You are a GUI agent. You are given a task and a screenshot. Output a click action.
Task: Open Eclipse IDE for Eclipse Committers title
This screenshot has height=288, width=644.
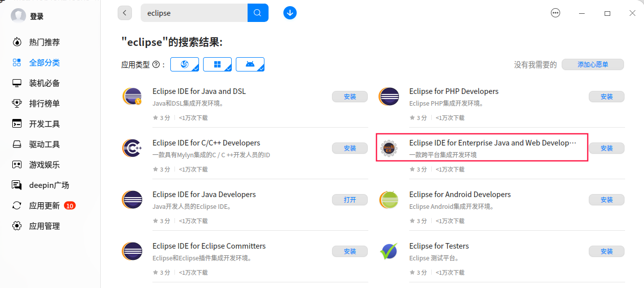pos(209,246)
